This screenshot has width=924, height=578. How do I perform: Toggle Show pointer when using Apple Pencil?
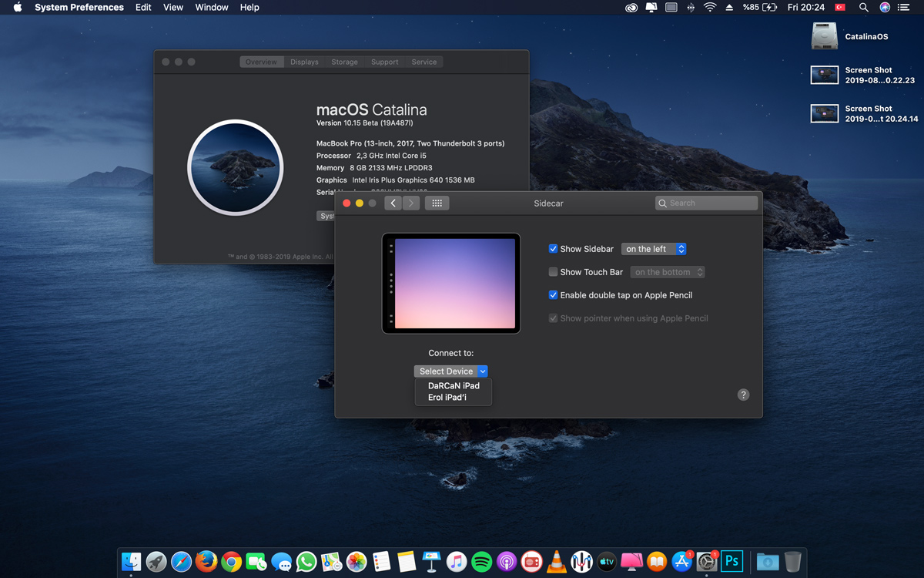pyautogui.click(x=553, y=318)
